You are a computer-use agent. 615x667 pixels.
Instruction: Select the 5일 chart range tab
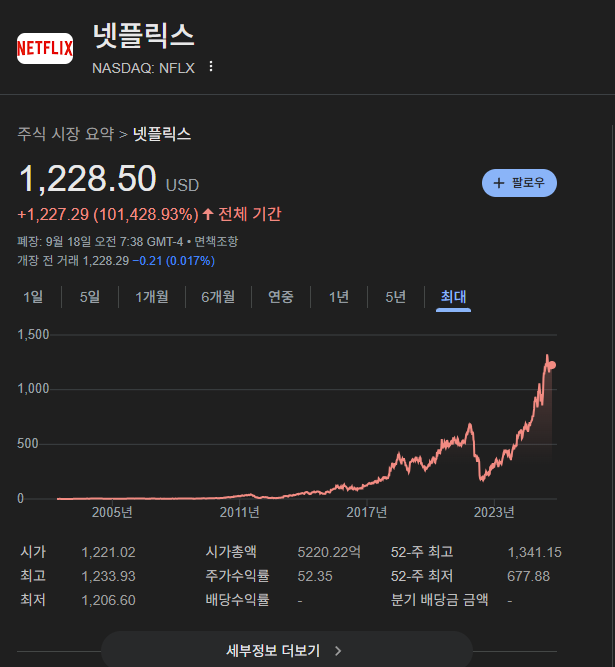[90, 296]
